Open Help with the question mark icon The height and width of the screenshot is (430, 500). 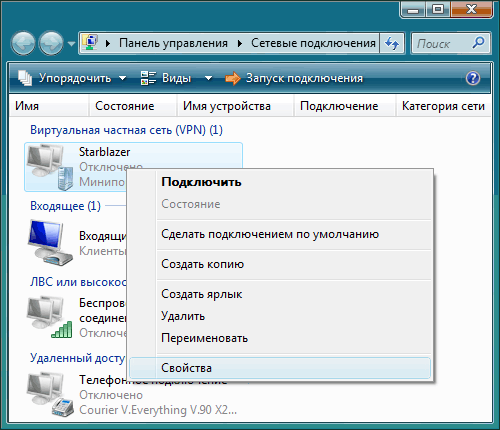coord(473,78)
